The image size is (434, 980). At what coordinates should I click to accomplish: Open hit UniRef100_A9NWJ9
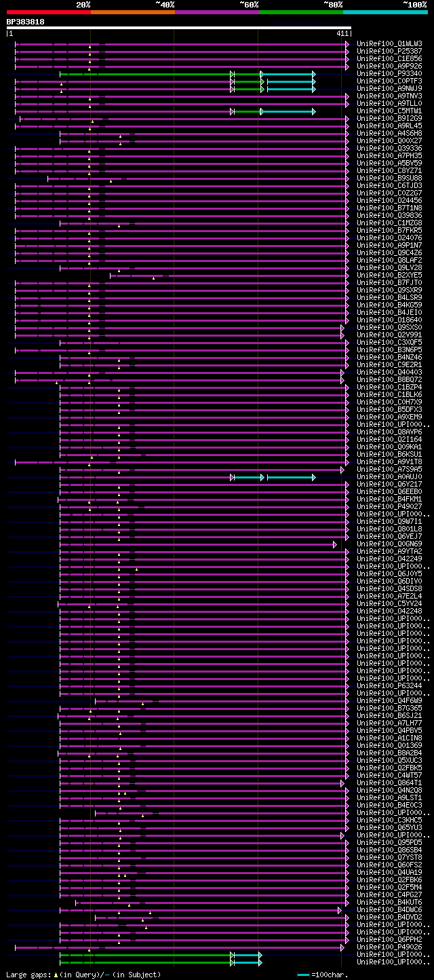[x=389, y=88]
